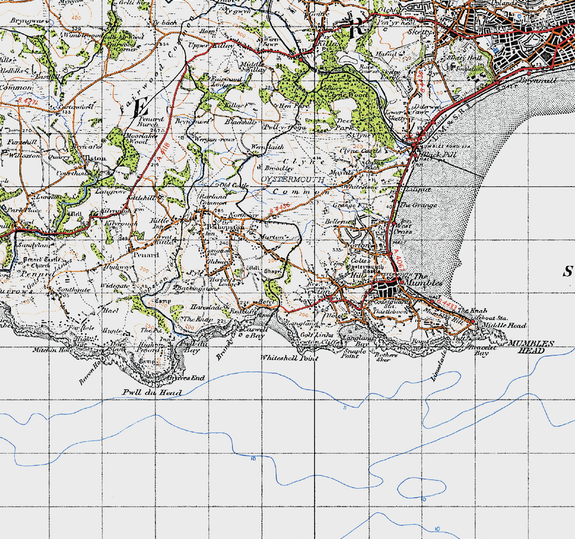The width and height of the screenshot is (575, 539).
Task: Click the large S in the bay
Action: tap(568, 271)
